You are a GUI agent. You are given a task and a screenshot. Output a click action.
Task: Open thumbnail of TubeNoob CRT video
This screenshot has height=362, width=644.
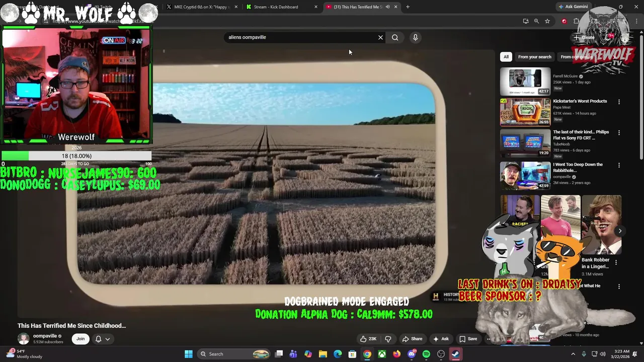point(525,143)
